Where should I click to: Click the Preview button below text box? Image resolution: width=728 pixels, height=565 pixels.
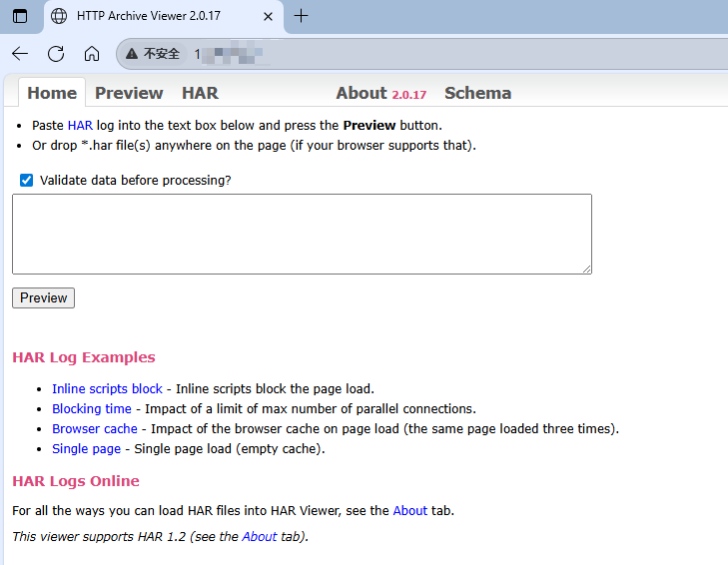43,297
